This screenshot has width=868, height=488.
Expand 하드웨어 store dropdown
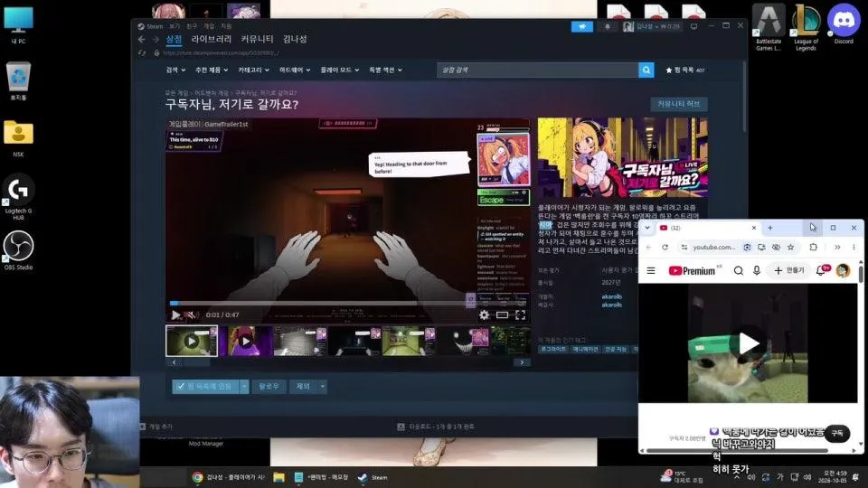pyautogui.click(x=295, y=70)
